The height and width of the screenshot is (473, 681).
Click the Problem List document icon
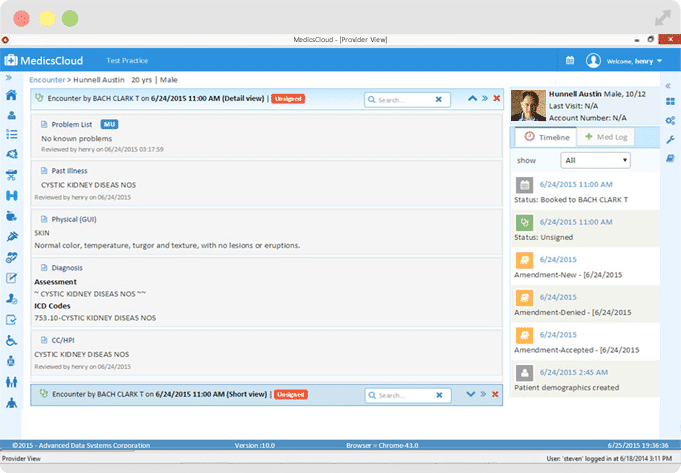pyautogui.click(x=44, y=125)
